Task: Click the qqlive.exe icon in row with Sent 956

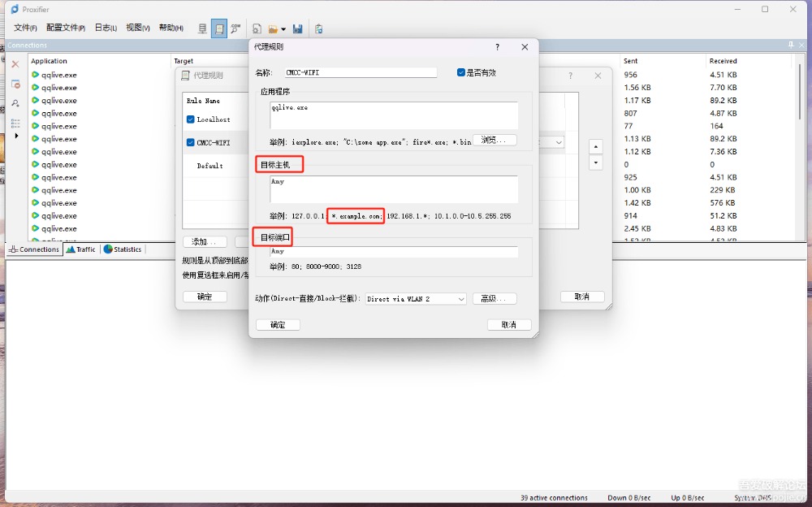Action: coord(35,75)
